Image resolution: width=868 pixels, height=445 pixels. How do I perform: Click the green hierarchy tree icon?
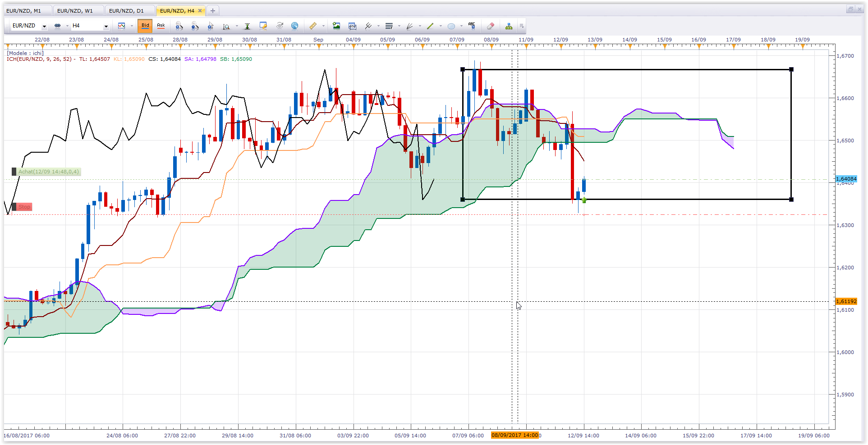point(509,26)
